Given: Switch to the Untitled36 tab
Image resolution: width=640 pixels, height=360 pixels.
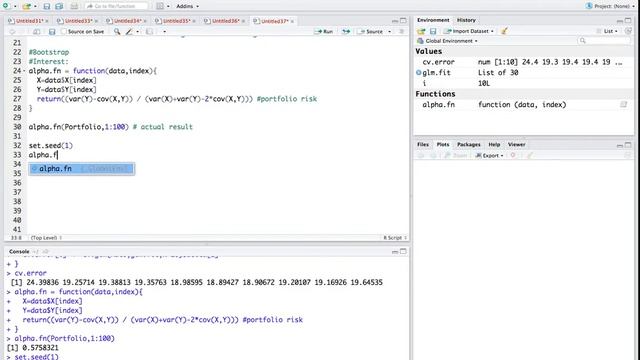Looking at the screenshot, I should click(225, 21).
